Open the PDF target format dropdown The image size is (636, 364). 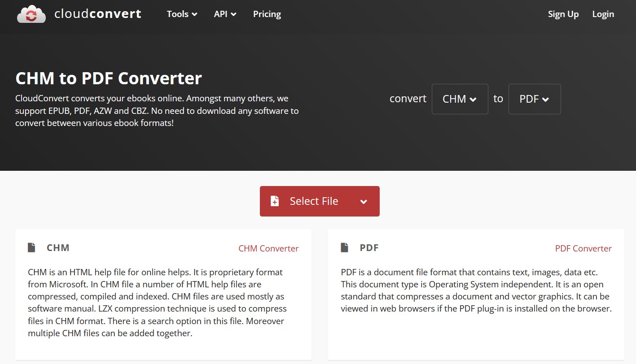click(x=535, y=99)
